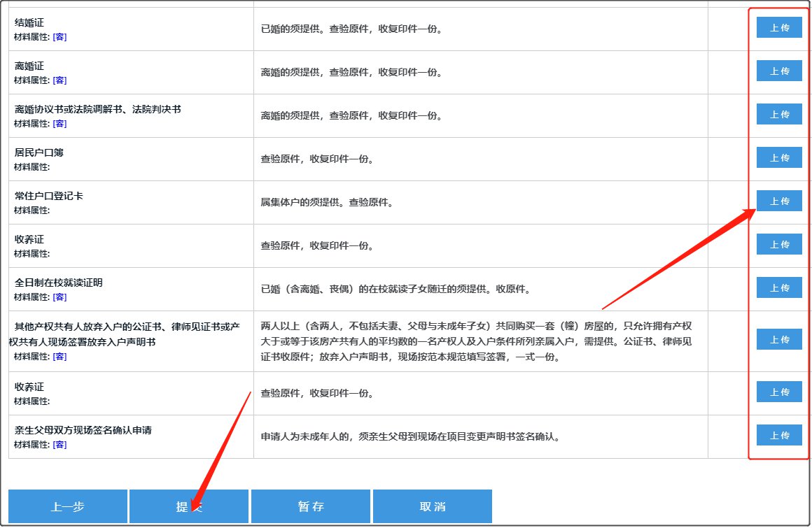Image resolution: width=812 pixels, height=528 pixels.
Task: Save draft using 暂存 button
Action: pos(311,506)
